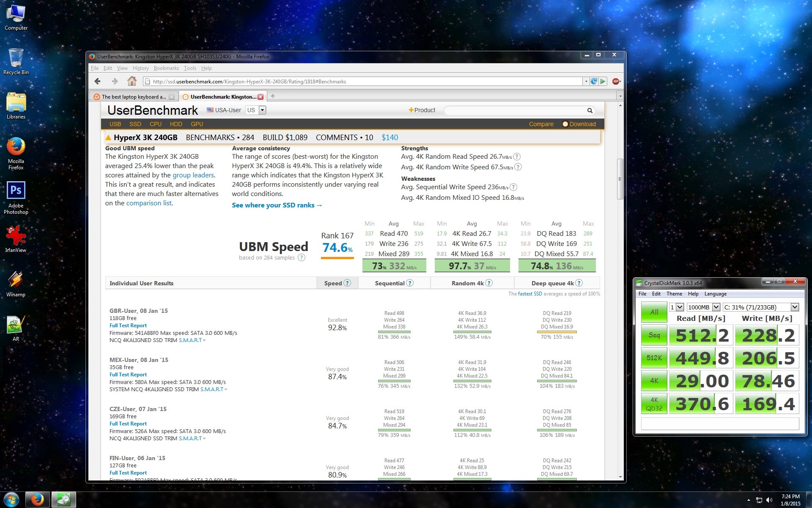812x508 pixels.
Task: Open the address bar history dropdown arrow
Action: 586,81
